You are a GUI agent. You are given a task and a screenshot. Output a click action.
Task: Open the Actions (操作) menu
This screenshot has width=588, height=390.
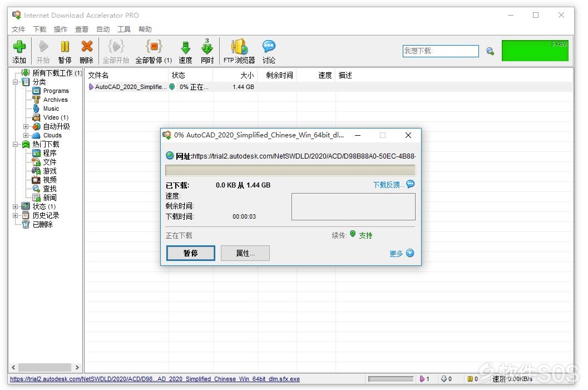coord(61,29)
